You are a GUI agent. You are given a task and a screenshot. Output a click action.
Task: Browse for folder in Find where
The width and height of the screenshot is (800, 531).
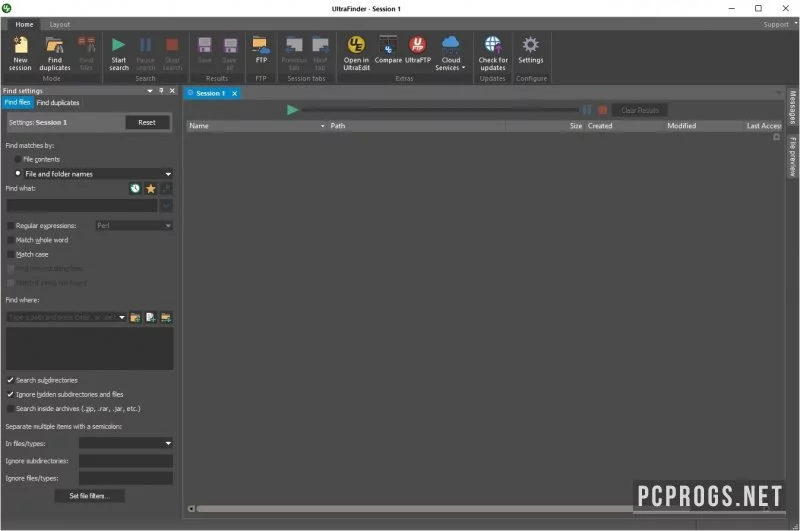135,317
